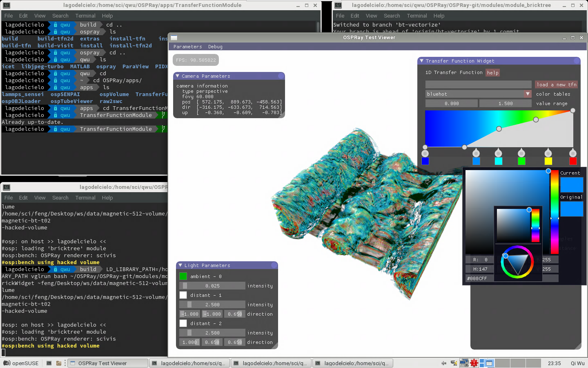Screen dimensions: 588x368
Task: Open the file manager taskbar launcher icon
Action: tap(59, 363)
